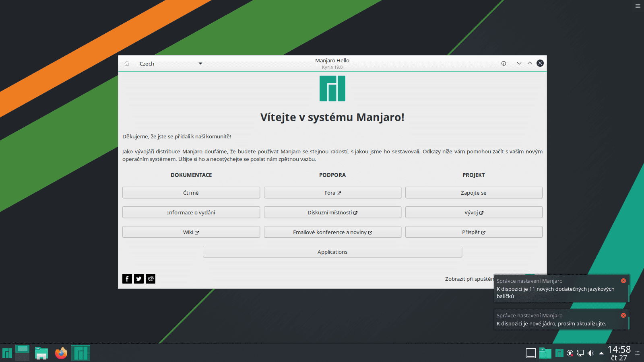Screen dimensions: 644x362
Task: Launch Firefox from the taskbar
Action: click(x=61, y=353)
